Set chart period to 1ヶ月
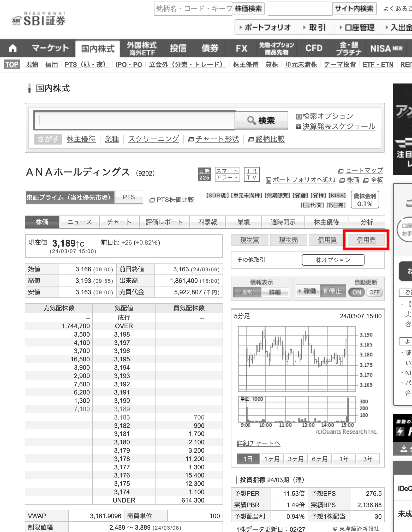The image size is (412, 532). pos(272,459)
